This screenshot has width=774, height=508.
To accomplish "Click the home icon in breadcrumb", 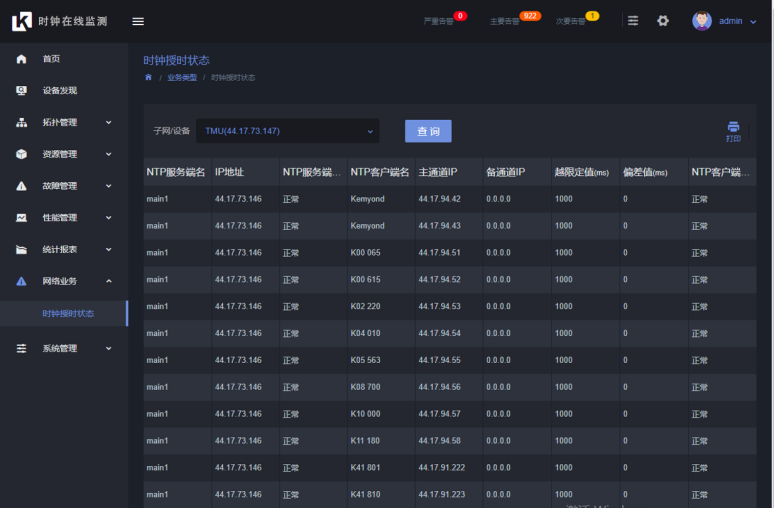I will 148,77.
